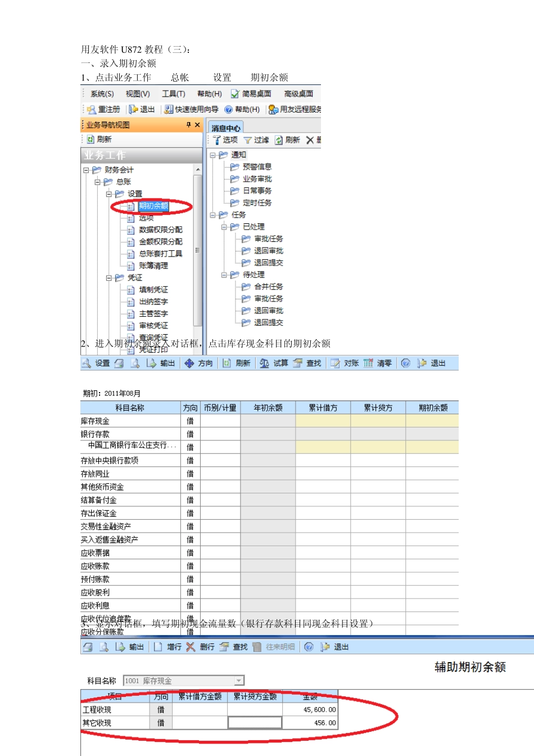Viewport: 534px width, 756px height.
Task: Select 期初余额 in navigation tree
Action: coord(153,206)
